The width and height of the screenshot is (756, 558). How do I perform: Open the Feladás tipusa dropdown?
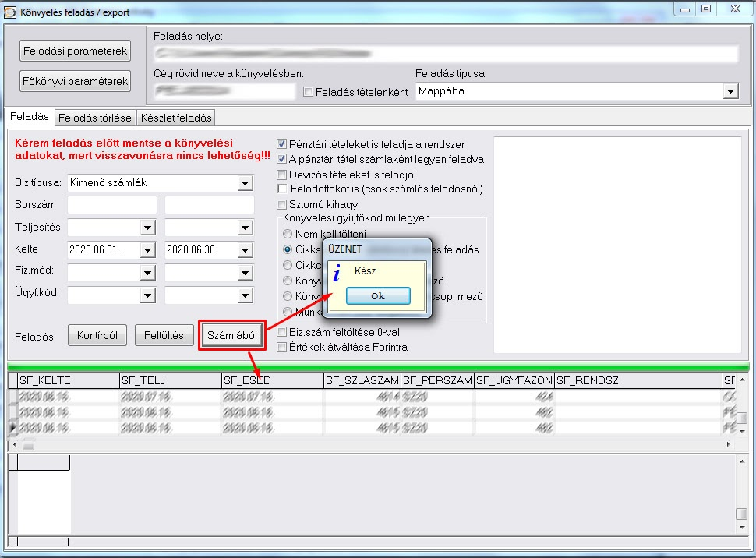730,91
